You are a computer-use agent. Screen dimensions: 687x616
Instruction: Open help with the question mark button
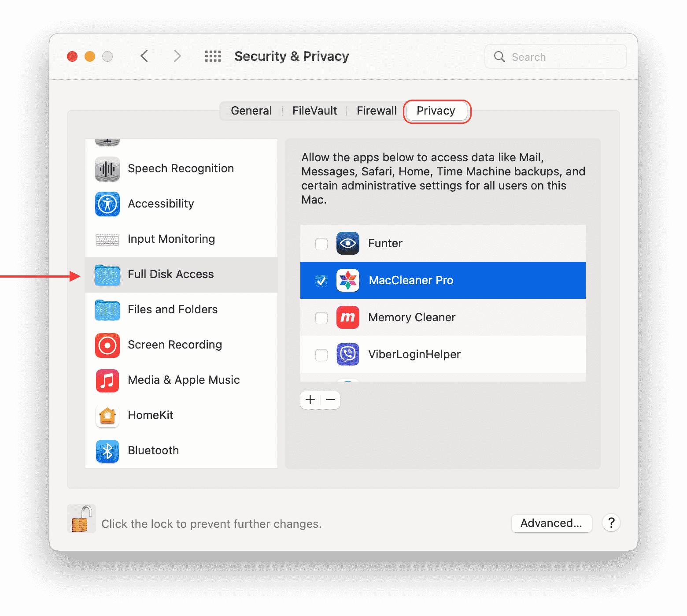pyautogui.click(x=611, y=523)
